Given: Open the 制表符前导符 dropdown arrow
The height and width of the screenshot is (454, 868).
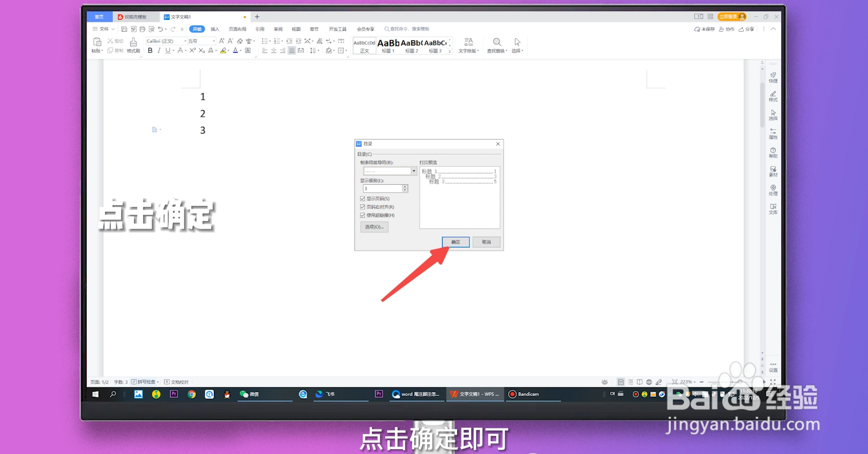Looking at the screenshot, I should pyautogui.click(x=414, y=171).
